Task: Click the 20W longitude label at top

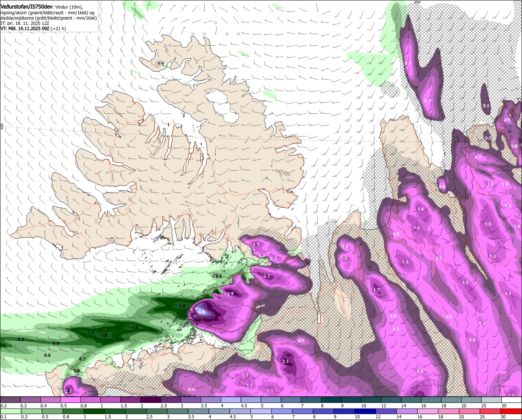Action: [417, 2]
